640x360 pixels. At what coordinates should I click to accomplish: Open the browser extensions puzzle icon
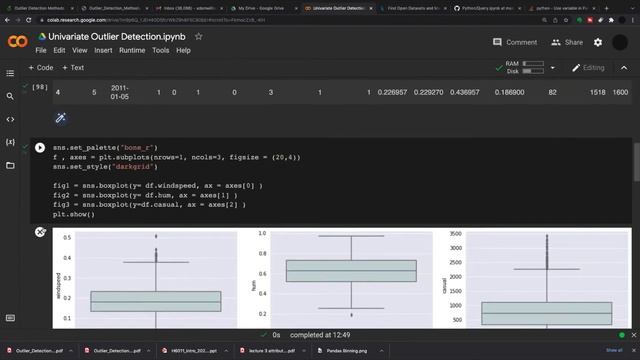[x=611, y=20]
